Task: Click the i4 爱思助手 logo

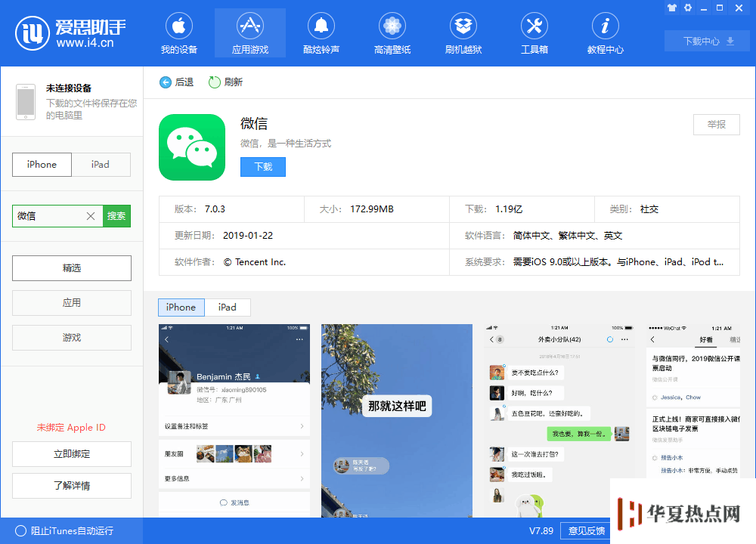Action: (70, 33)
